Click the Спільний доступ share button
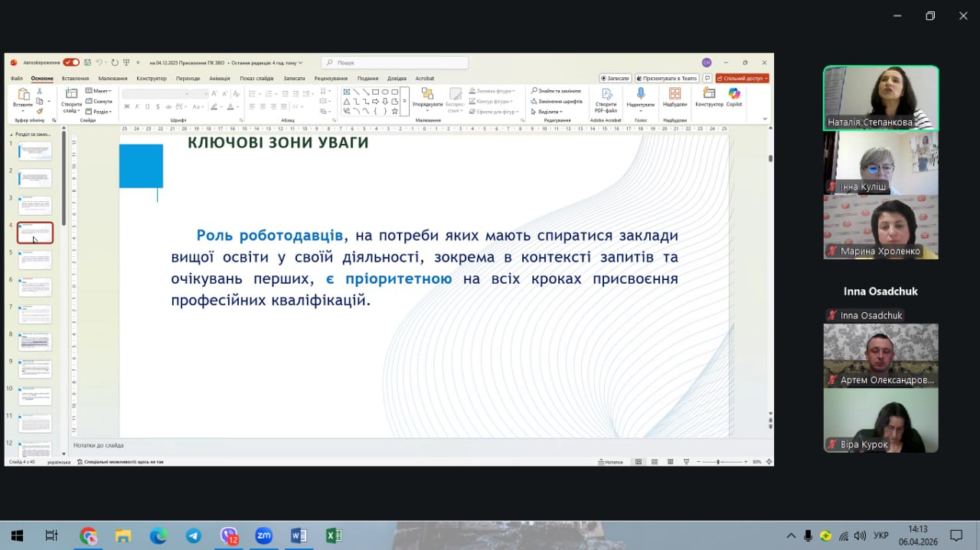980x550 pixels. coord(742,78)
